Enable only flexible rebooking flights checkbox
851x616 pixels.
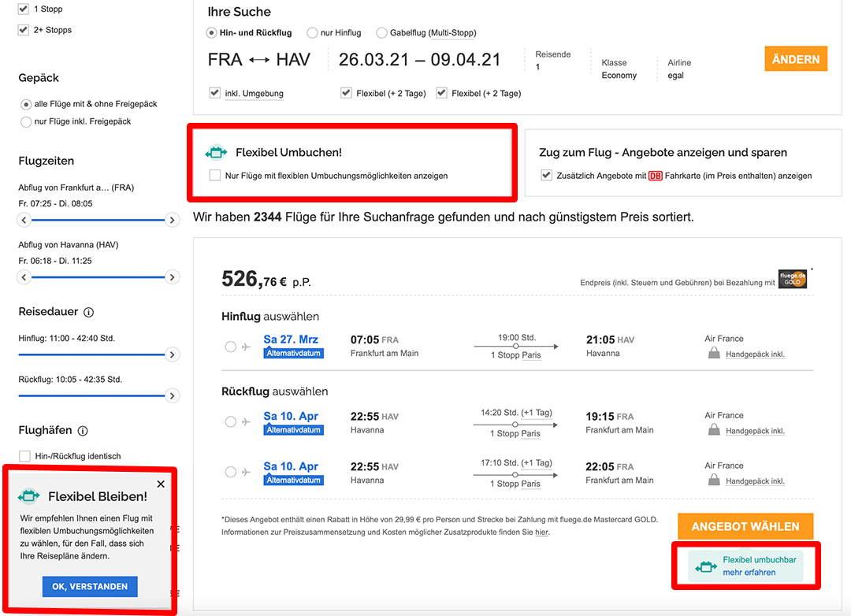click(x=215, y=176)
